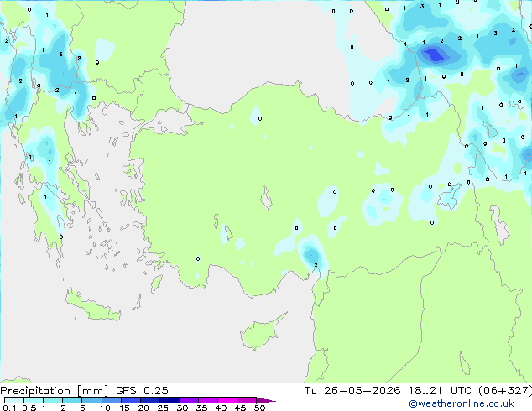
Task: Pick the "25" legend scale value
Action: [x=163, y=408]
